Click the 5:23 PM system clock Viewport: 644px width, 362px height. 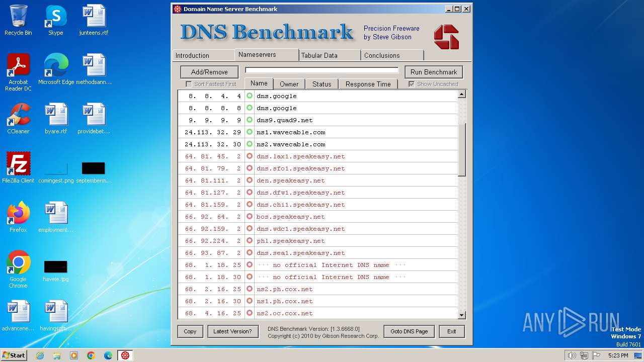pyautogui.click(x=618, y=355)
